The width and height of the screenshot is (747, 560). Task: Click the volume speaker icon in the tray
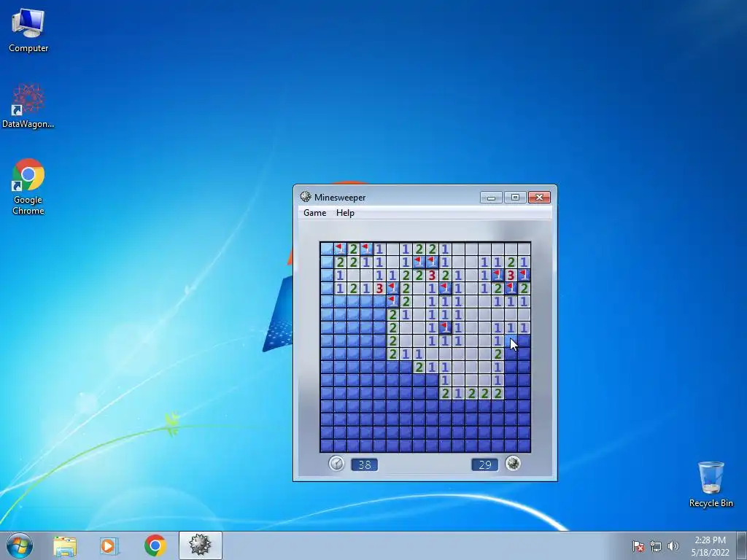point(673,546)
